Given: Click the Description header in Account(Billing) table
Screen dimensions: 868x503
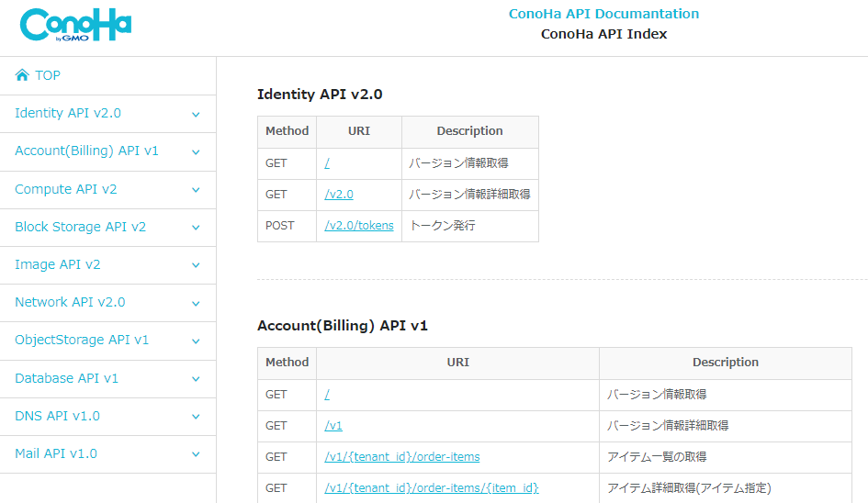Looking at the screenshot, I should [x=726, y=363].
